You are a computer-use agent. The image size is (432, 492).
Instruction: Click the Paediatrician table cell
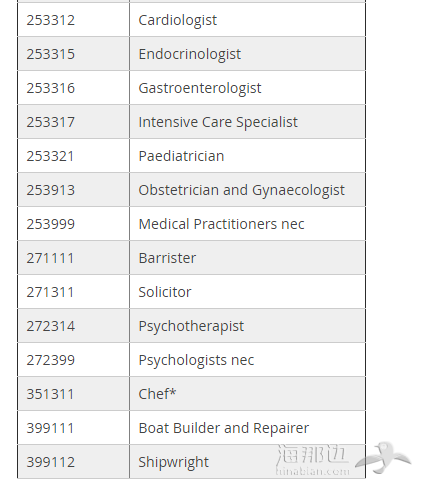(x=247, y=156)
